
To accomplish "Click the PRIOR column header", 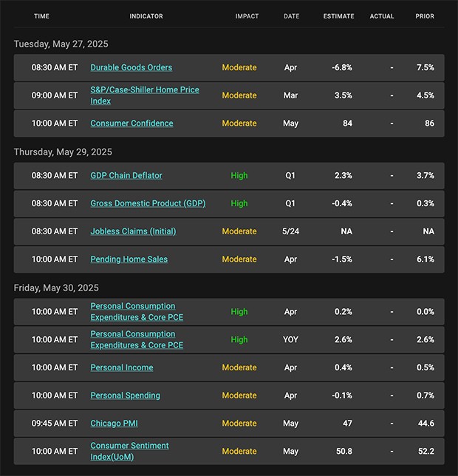I will (x=425, y=16).
